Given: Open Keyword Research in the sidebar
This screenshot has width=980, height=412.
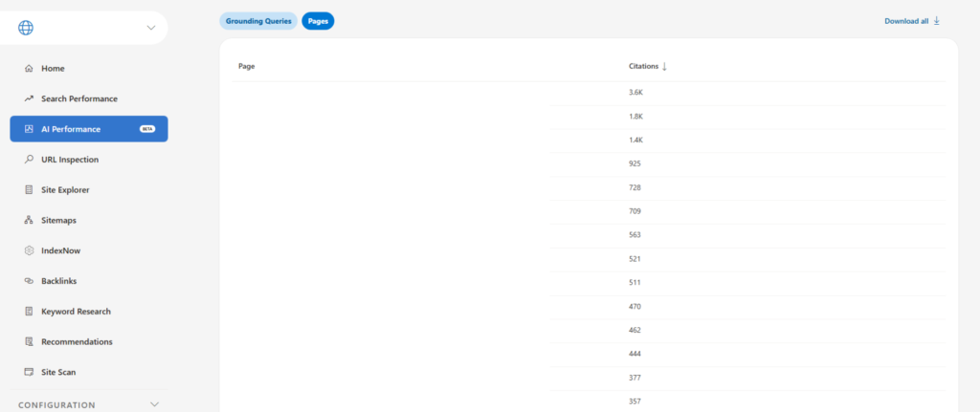Looking at the screenshot, I should [x=76, y=312].
